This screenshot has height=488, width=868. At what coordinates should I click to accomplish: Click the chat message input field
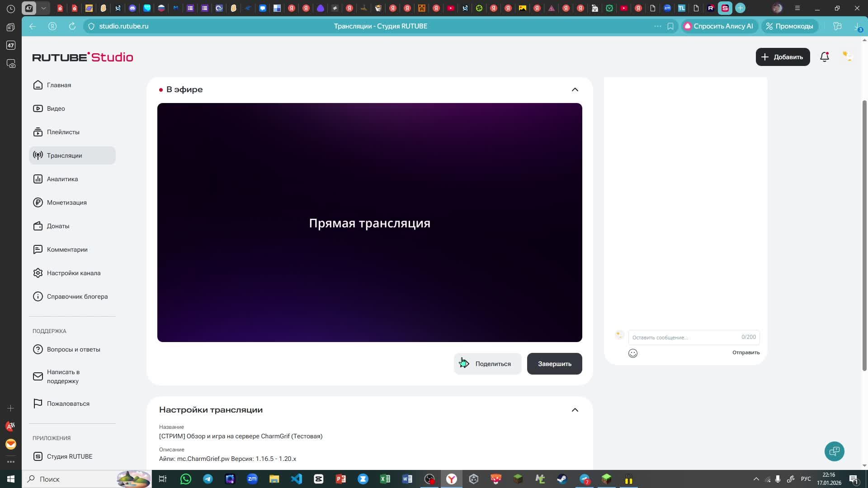click(678, 337)
